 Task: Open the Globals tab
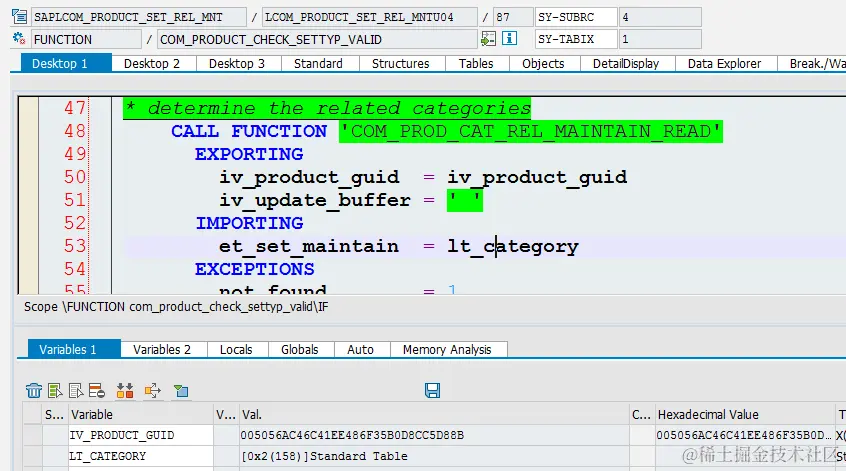(300, 349)
